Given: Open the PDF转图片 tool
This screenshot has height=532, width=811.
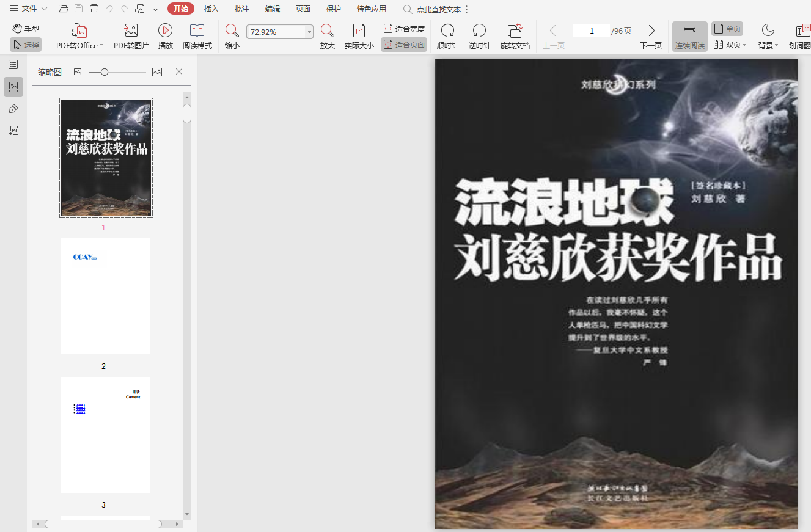Looking at the screenshot, I should click(x=131, y=31).
